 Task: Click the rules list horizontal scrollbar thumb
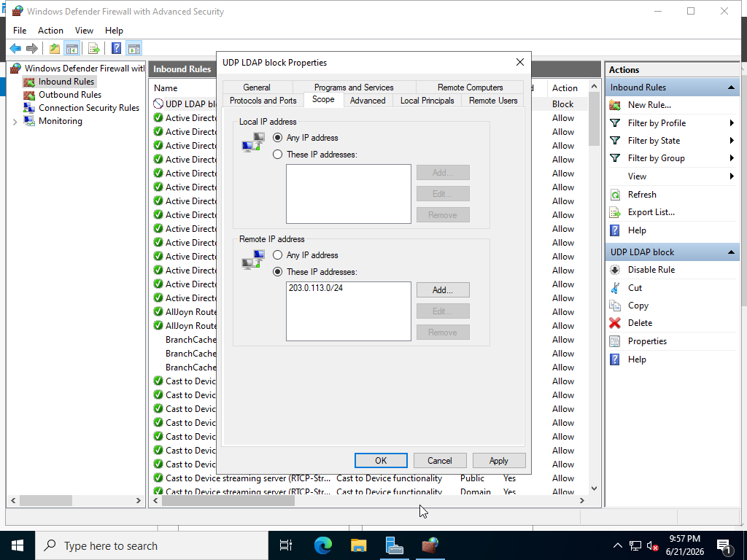click(x=228, y=500)
